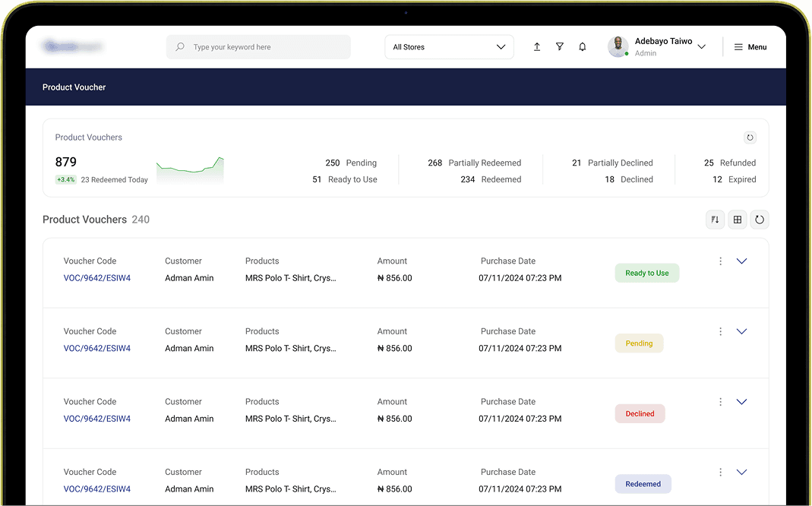Select the 250 Pending stat

351,163
